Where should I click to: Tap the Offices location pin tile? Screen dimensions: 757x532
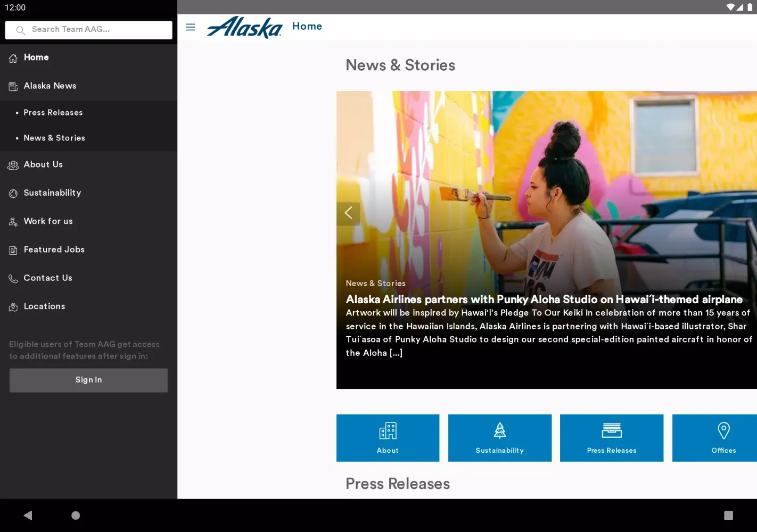(723, 438)
